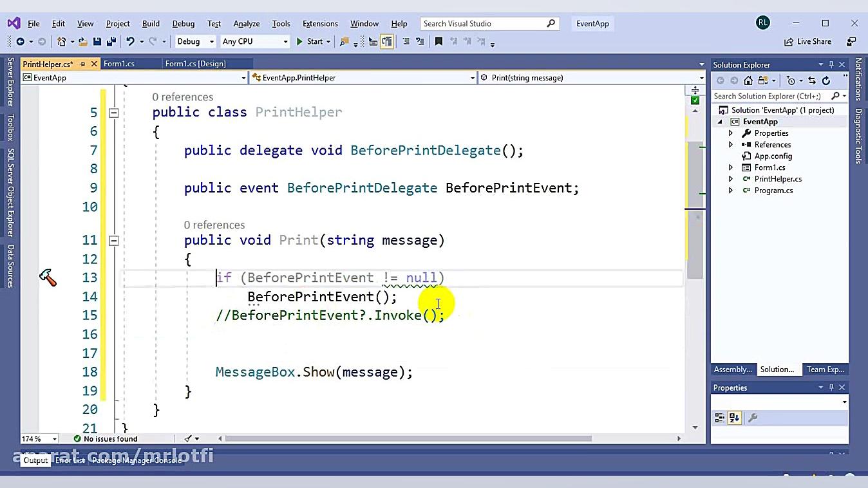This screenshot has height=488, width=868.
Task: Start debugging with the Start button
Action: 310,41
